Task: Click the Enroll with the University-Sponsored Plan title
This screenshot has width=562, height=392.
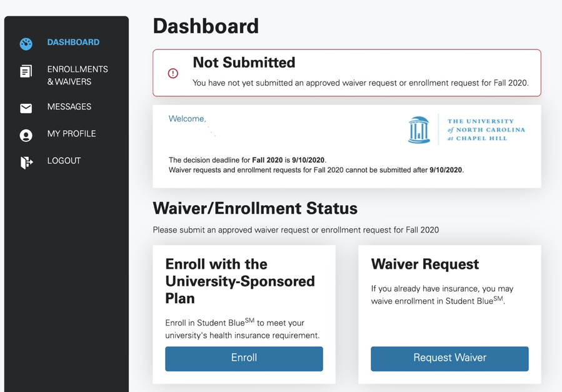Action: click(240, 281)
